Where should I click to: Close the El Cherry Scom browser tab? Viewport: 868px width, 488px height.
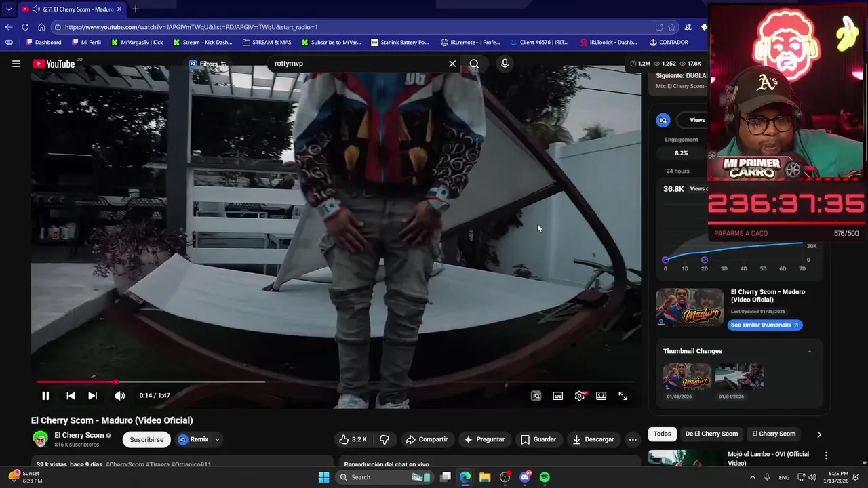pos(119,9)
